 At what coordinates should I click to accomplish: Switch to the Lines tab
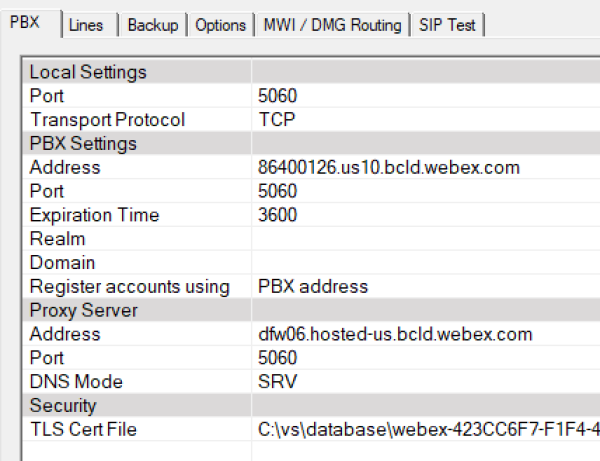click(88, 25)
